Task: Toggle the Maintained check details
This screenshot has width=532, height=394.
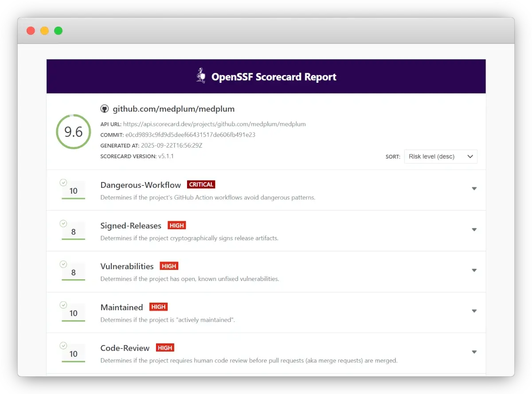Action: click(x=474, y=311)
